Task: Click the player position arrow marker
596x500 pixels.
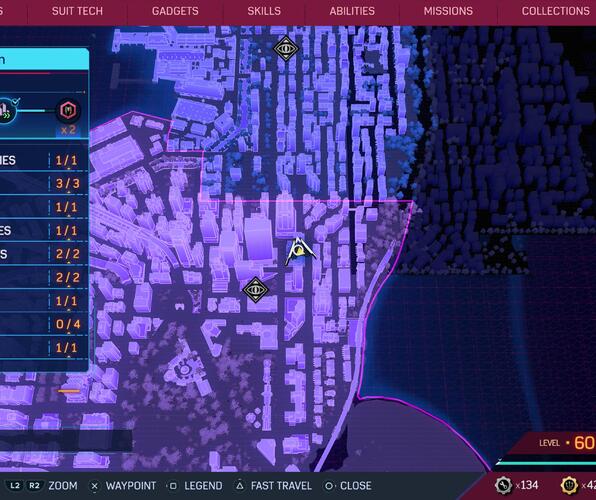Action: pyautogui.click(x=300, y=252)
